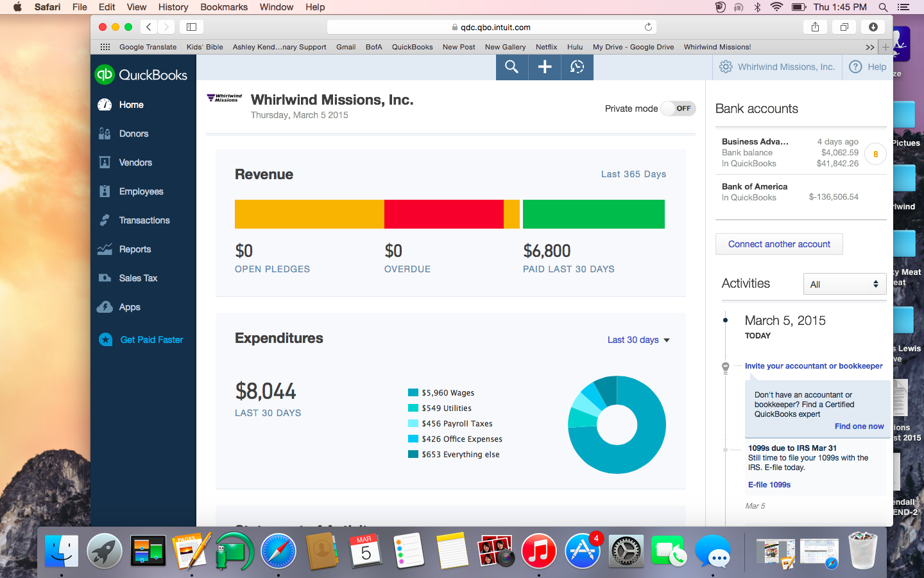Viewport: 924px width, 578px height.
Task: Open the Bookmarks menu in menu bar
Action: coord(224,7)
